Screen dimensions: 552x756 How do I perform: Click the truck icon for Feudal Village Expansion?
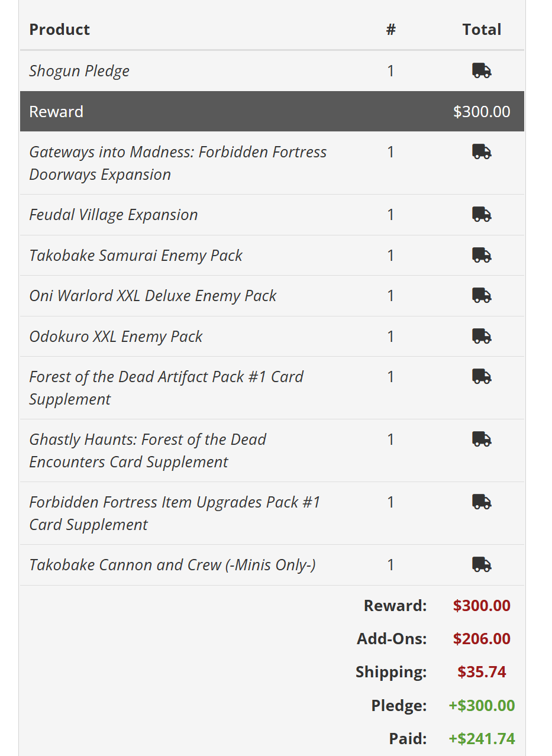[x=482, y=214]
